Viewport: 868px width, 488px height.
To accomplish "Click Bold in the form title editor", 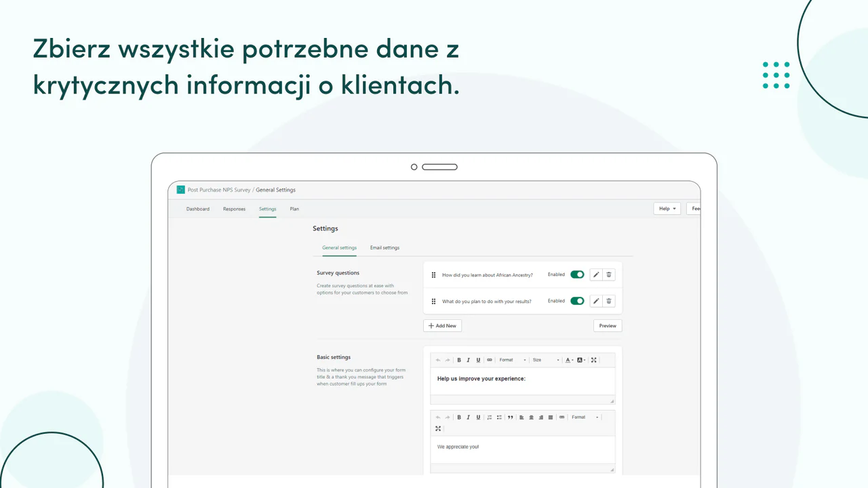I will [x=459, y=360].
